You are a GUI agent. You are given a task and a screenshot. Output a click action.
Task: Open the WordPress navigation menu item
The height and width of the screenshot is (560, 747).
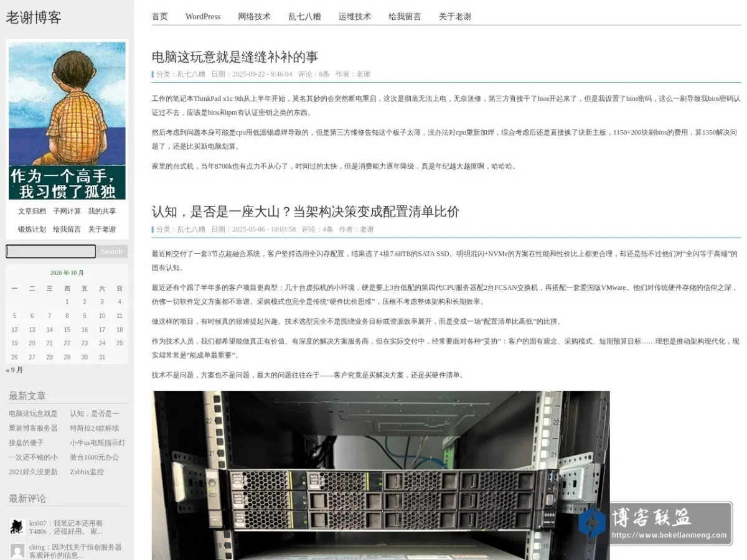[203, 17]
